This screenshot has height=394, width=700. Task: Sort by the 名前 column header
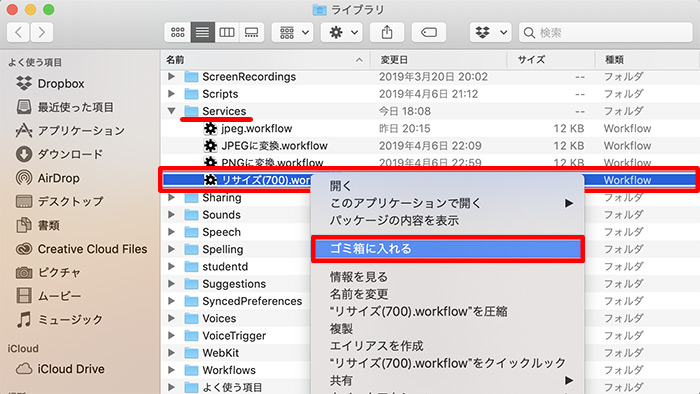click(x=265, y=59)
